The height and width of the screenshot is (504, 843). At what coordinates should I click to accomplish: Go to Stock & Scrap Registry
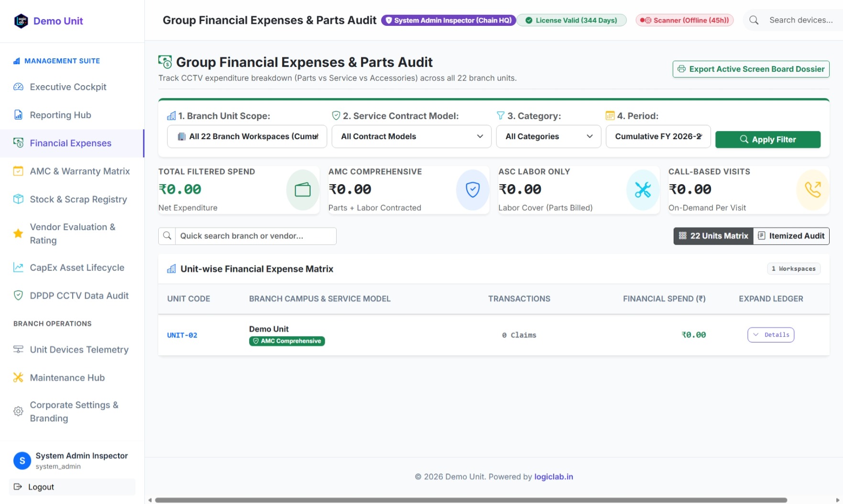72,199
